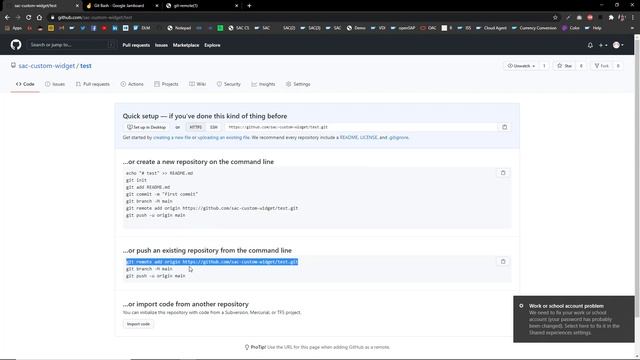The height and width of the screenshot is (360, 640).
Task: Copy the create new repository commands
Action: click(503, 173)
